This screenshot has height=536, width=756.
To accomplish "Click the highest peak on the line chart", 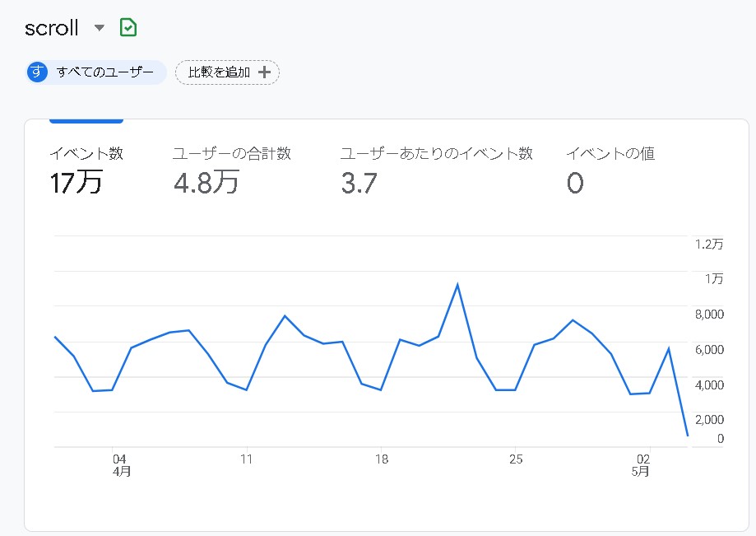I will (457, 285).
